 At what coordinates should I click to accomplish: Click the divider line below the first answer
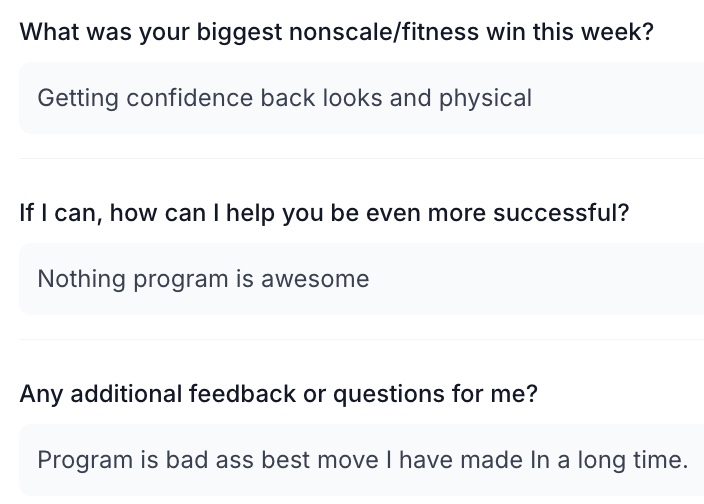360,158
